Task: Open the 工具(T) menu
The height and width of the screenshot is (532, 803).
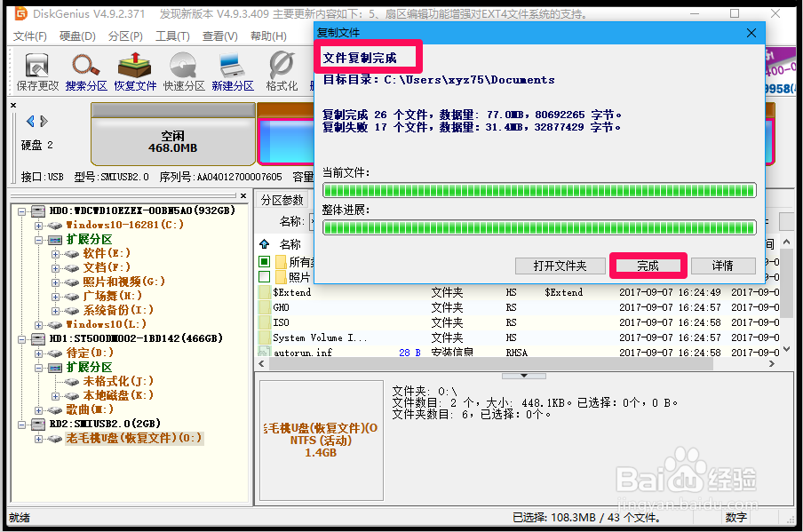Action: pos(172,36)
